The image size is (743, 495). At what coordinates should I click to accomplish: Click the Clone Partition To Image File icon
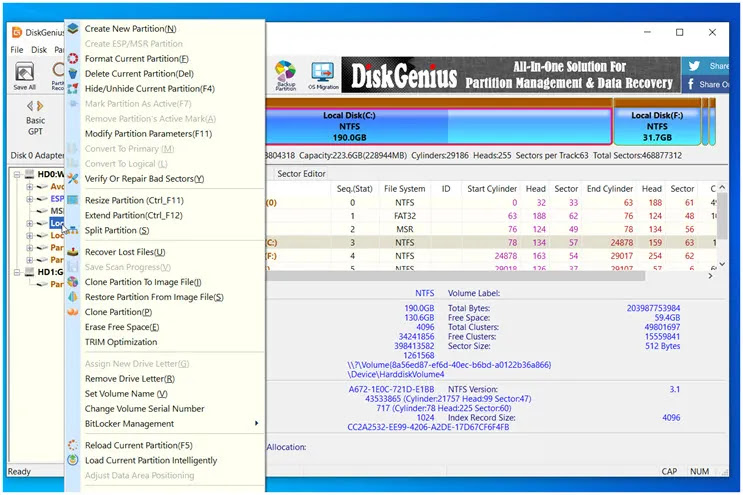tap(72, 282)
